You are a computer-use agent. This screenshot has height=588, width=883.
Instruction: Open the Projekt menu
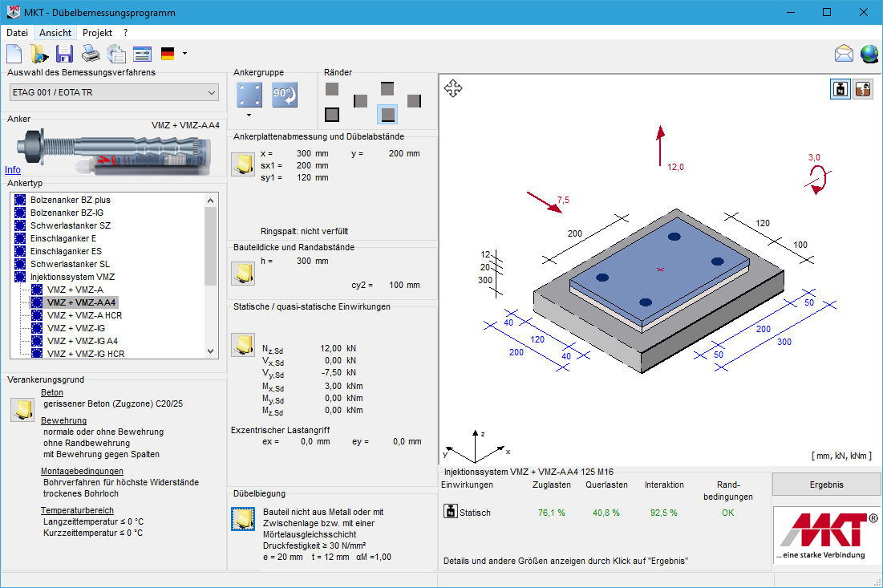[97, 33]
